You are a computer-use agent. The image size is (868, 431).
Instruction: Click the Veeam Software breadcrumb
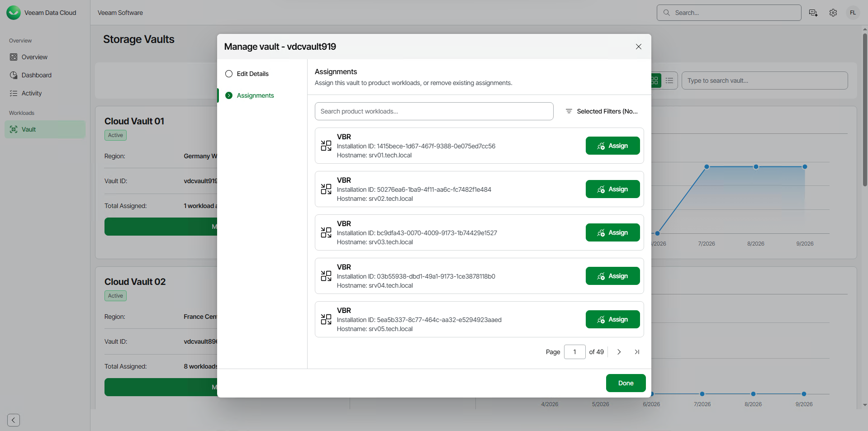[120, 13]
